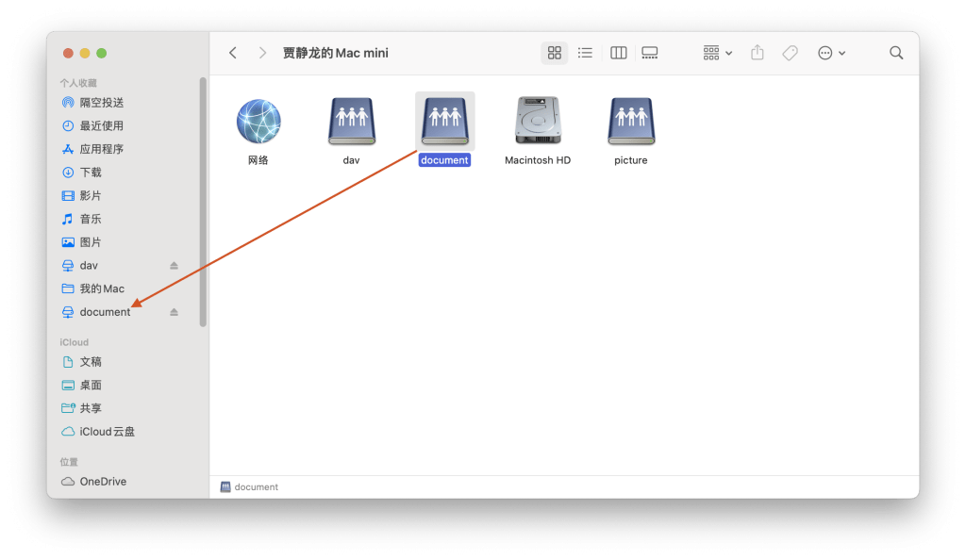Switch to column view
The width and height of the screenshot is (966, 560).
click(619, 53)
